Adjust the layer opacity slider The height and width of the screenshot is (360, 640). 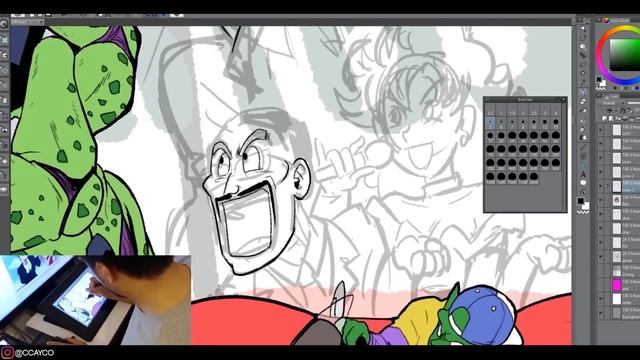tap(635, 103)
